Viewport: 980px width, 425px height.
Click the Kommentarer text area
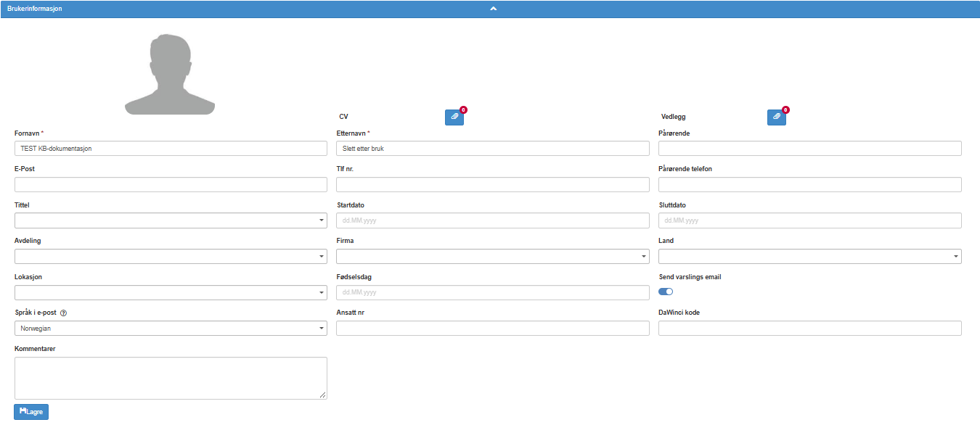tap(171, 378)
